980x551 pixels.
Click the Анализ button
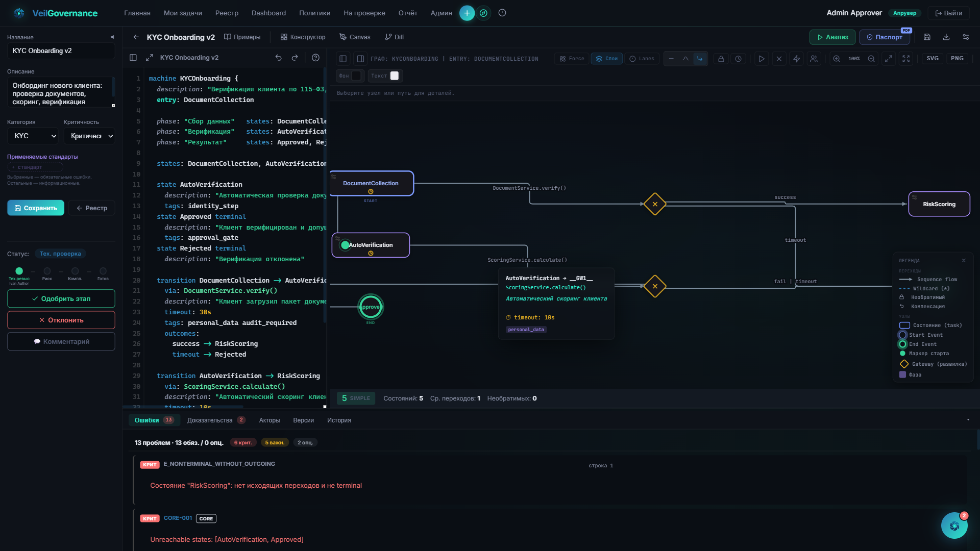click(832, 37)
